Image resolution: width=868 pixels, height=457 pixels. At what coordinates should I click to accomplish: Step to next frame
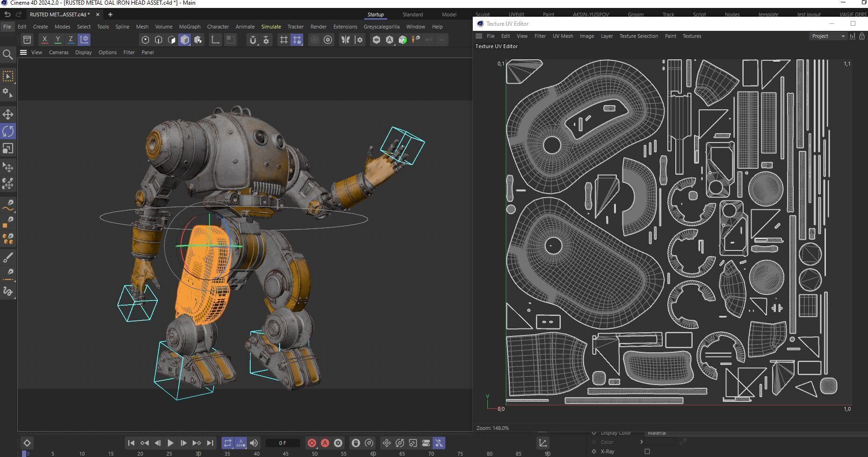tap(183, 443)
